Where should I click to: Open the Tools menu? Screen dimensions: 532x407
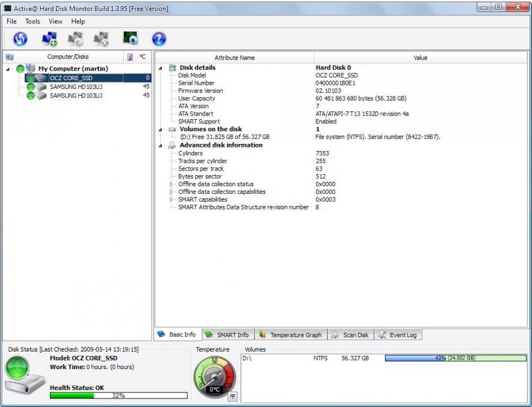point(32,22)
